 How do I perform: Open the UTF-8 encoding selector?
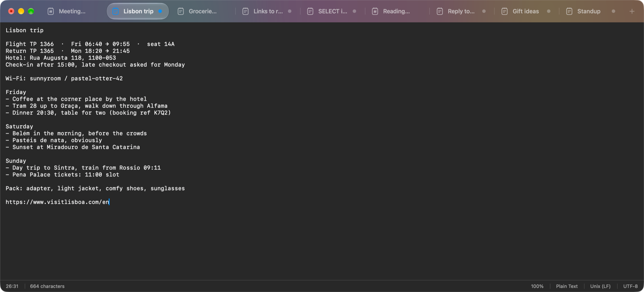point(630,286)
